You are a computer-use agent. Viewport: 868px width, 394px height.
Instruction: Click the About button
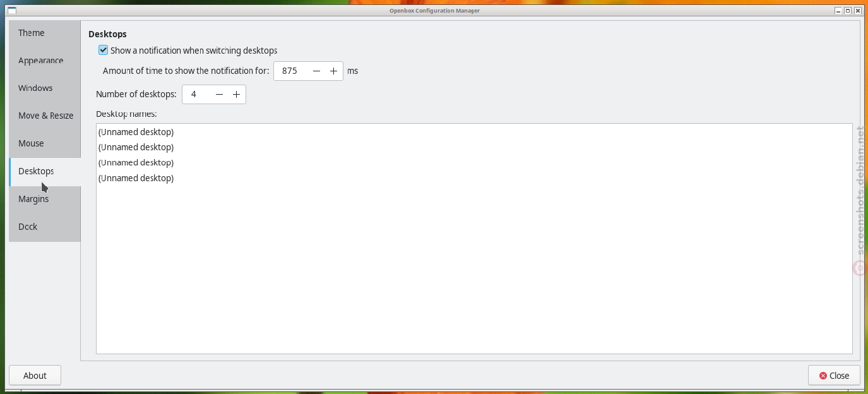point(35,376)
